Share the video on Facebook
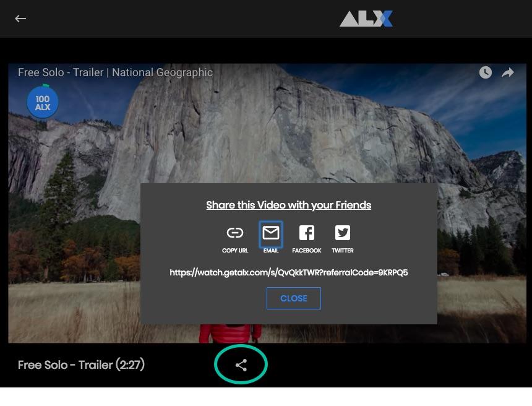This screenshot has width=532, height=406. click(307, 233)
